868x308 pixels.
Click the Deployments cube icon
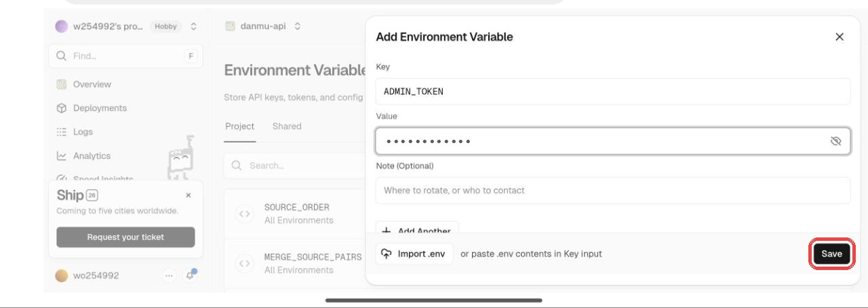(62, 108)
